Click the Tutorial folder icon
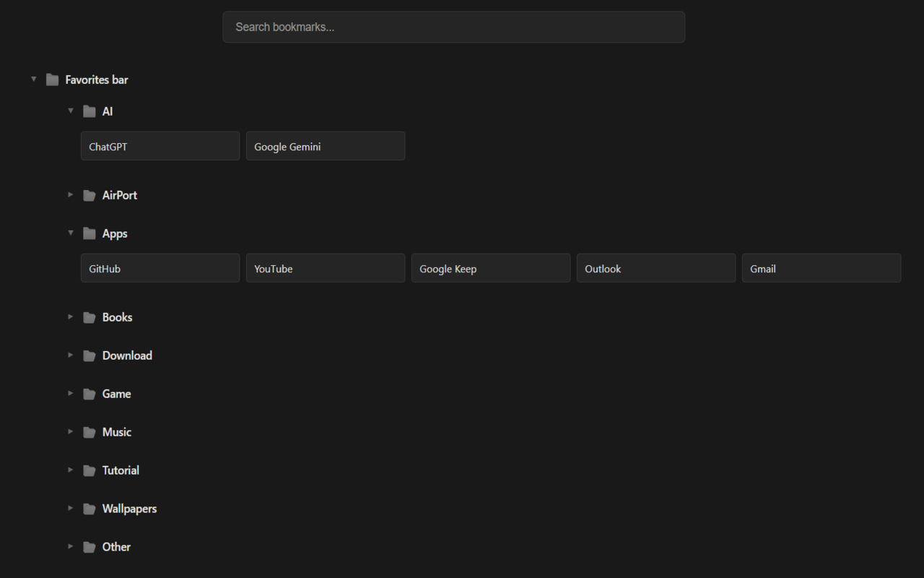Screen dimensions: 924x578 click(x=90, y=470)
